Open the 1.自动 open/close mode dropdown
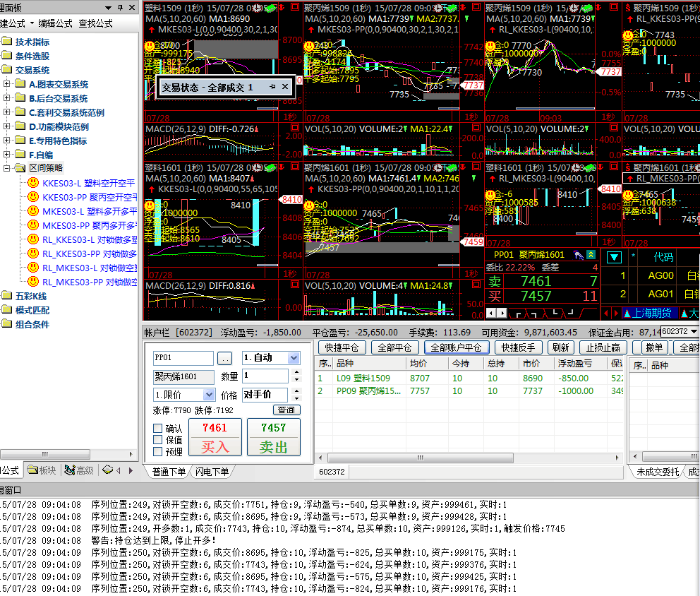 pos(294,358)
